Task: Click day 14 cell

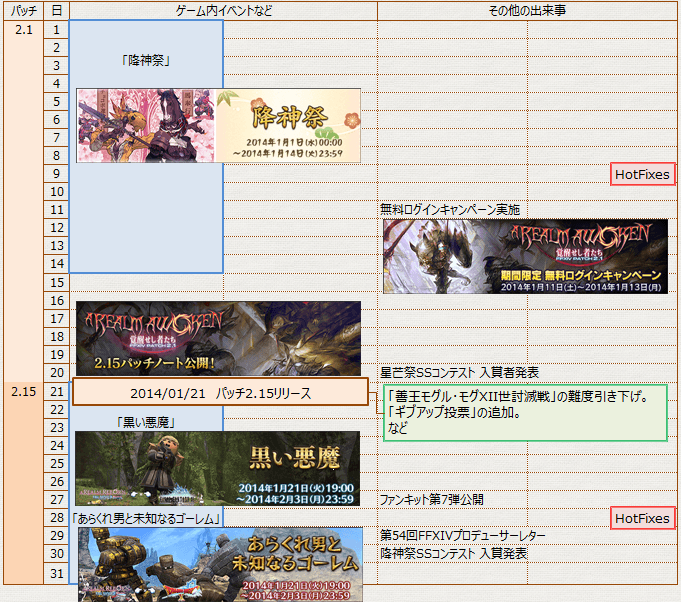Action: (56, 264)
